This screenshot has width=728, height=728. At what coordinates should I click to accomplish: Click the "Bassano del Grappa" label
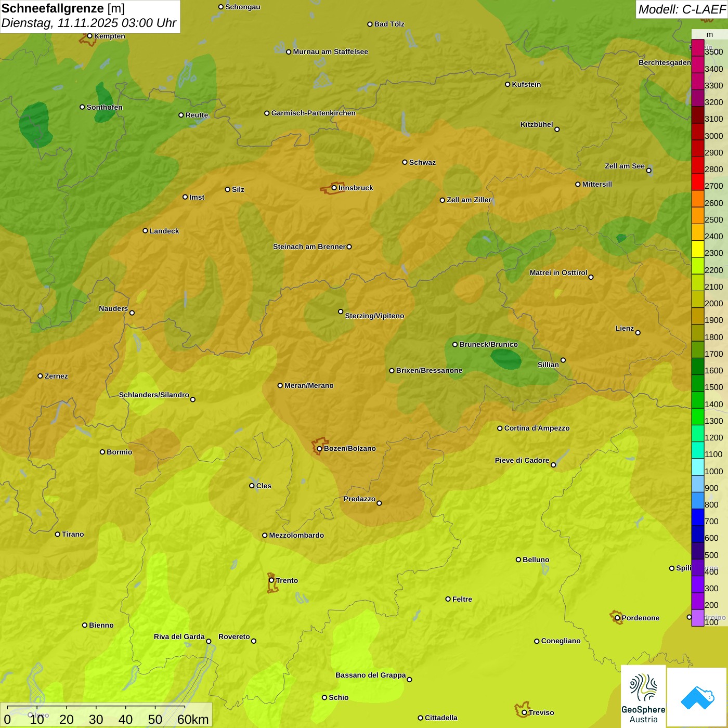click(371, 675)
